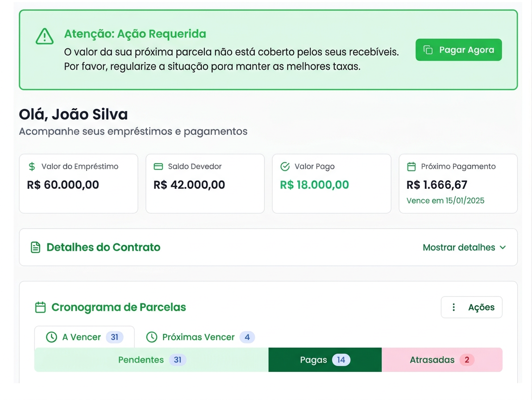Toggle the Atrasadas filter chip
The width and height of the screenshot is (532, 400).
pyautogui.click(x=440, y=359)
